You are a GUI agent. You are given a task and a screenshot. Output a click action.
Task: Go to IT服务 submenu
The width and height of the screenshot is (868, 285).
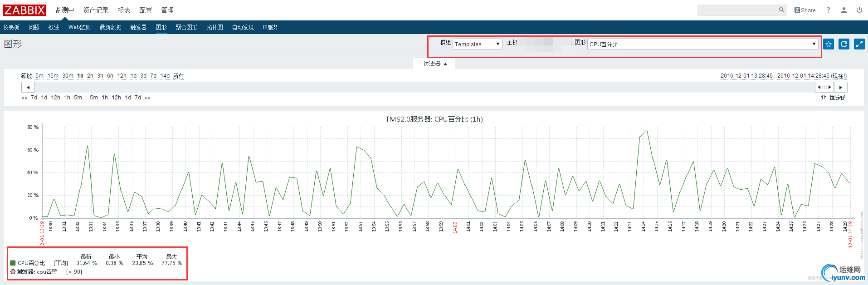(x=270, y=27)
